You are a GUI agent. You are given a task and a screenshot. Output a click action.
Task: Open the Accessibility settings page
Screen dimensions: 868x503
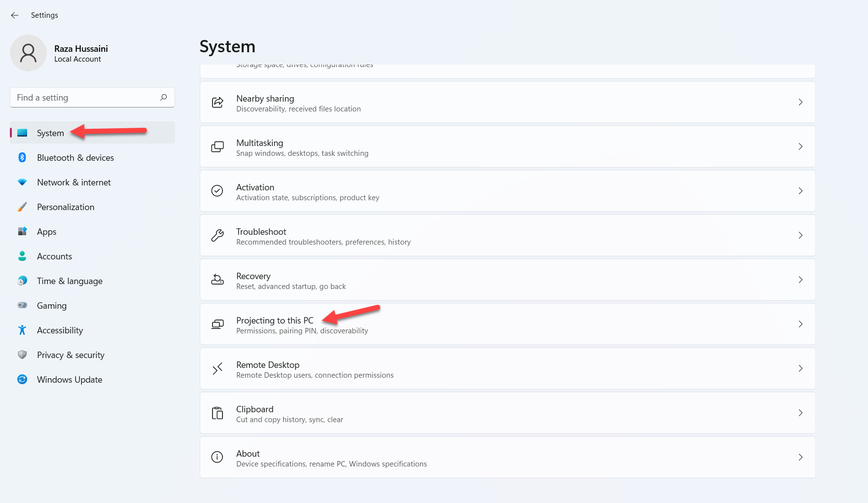pyautogui.click(x=60, y=330)
